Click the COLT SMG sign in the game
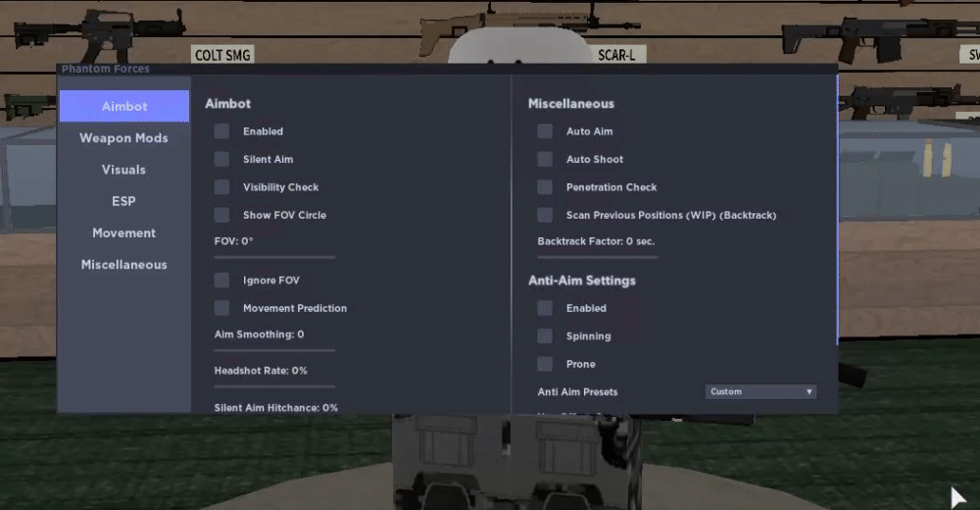This screenshot has width=980, height=510. pos(222,55)
